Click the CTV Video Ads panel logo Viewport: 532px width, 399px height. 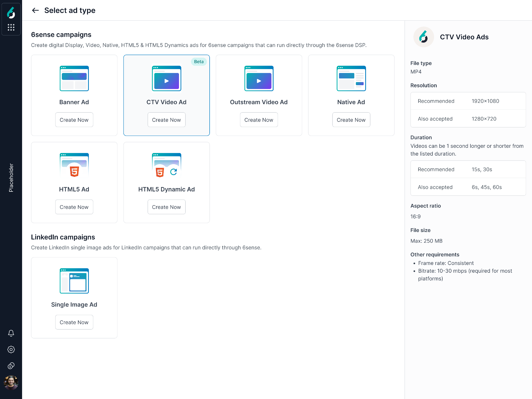click(x=424, y=37)
